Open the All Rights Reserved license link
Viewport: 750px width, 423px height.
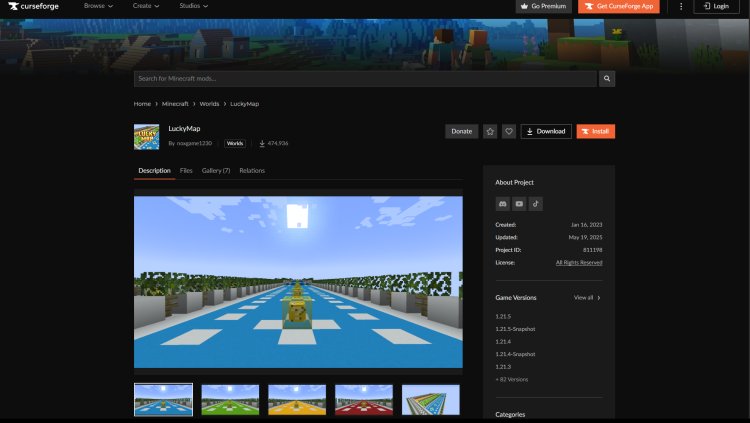coord(579,263)
